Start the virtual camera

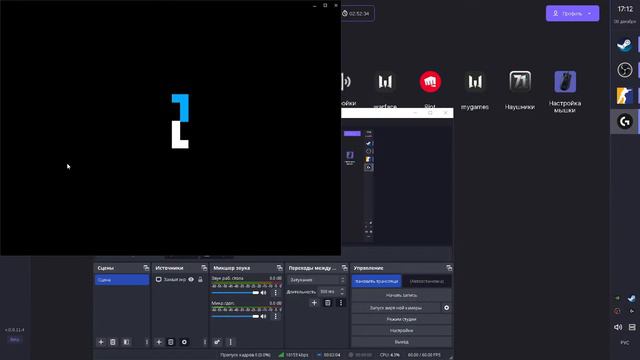coord(396,308)
